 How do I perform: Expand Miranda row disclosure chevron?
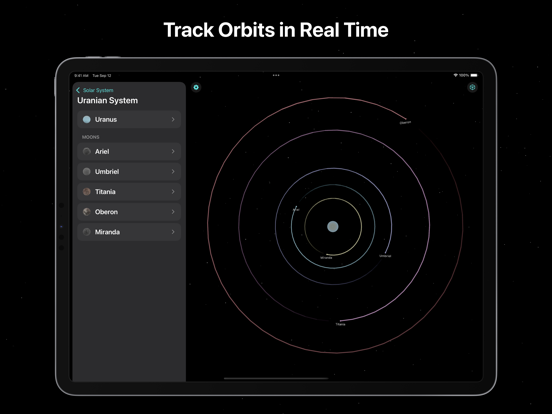[x=173, y=232]
